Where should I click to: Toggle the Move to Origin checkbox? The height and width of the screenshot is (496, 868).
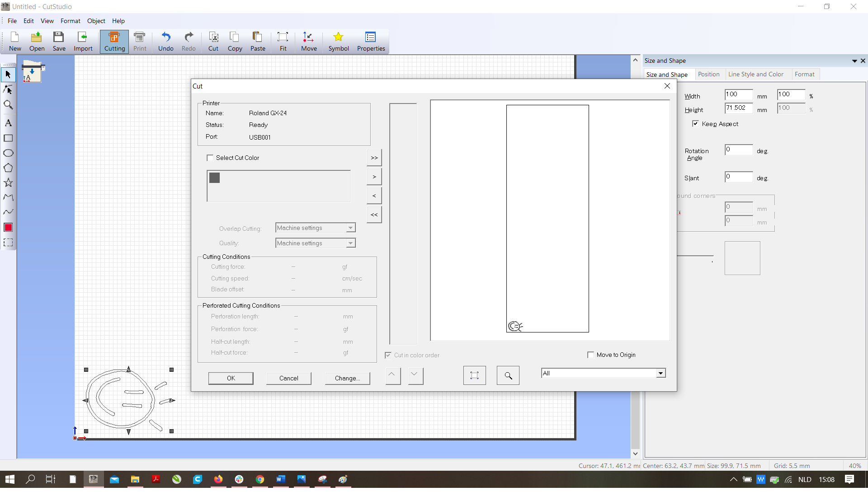click(590, 355)
